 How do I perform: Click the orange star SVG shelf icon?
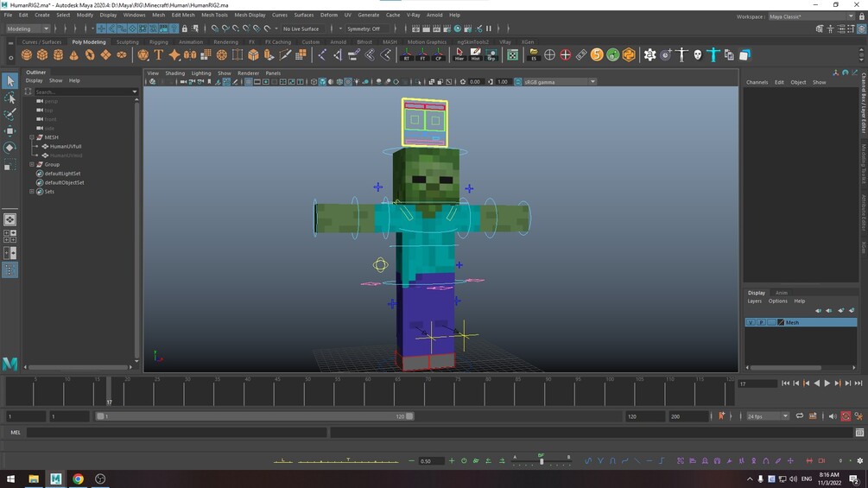pos(174,54)
